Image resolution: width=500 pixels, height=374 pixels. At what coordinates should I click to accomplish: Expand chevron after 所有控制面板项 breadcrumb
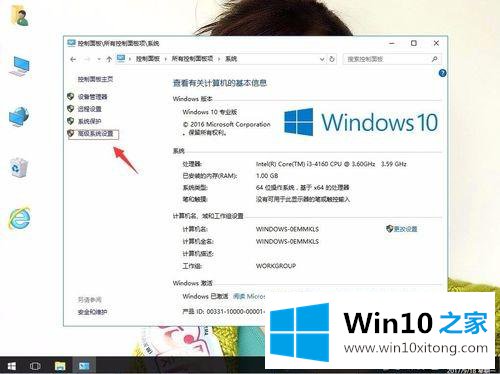click(x=219, y=59)
